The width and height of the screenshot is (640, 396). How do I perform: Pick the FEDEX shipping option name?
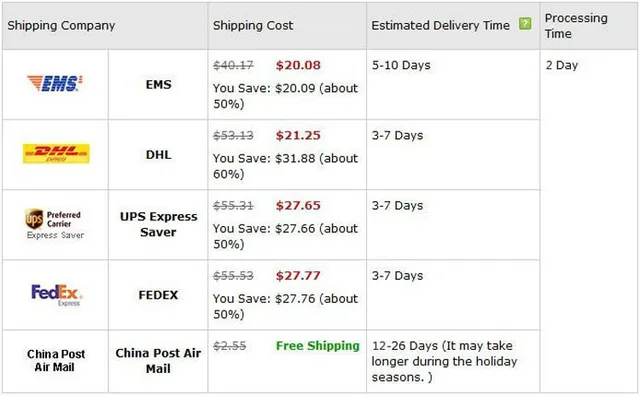pos(158,295)
